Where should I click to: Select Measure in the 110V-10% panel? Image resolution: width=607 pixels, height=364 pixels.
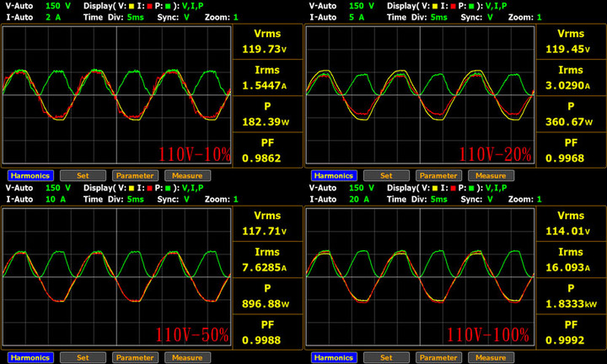click(x=187, y=175)
